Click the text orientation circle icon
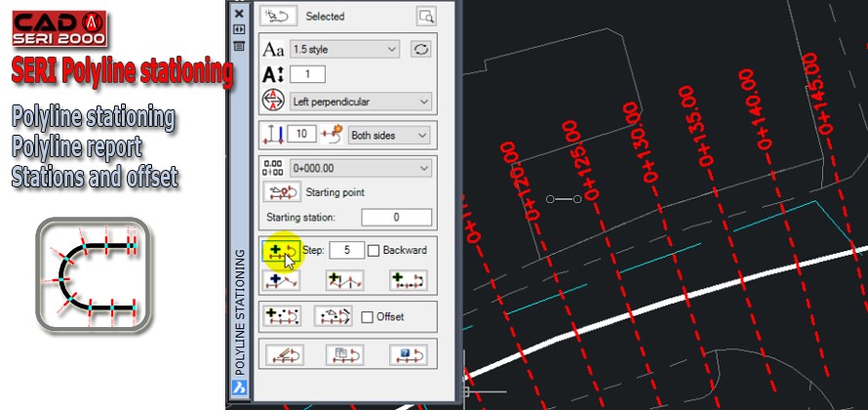868x410 pixels. click(273, 101)
